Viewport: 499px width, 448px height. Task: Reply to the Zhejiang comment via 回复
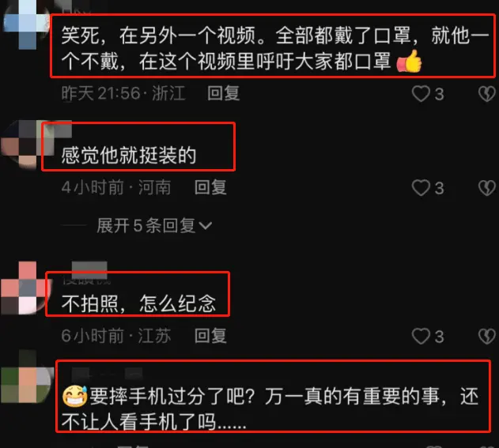click(224, 93)
